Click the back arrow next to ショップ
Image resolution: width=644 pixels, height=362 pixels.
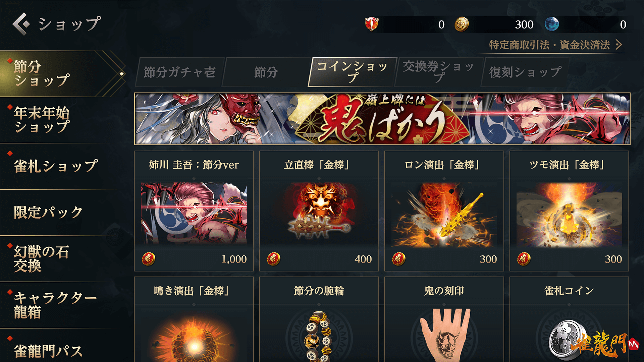click(21, 24)
